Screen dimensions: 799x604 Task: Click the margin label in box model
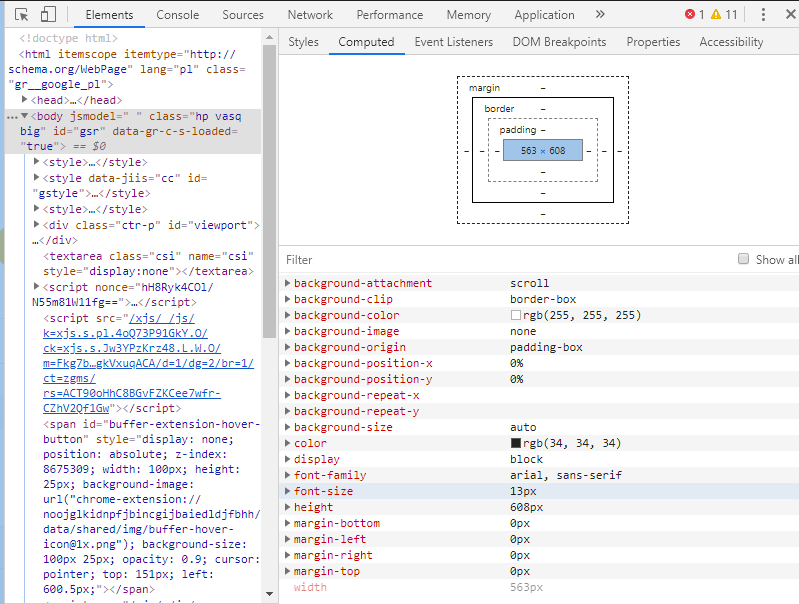[x=484, y=88]
